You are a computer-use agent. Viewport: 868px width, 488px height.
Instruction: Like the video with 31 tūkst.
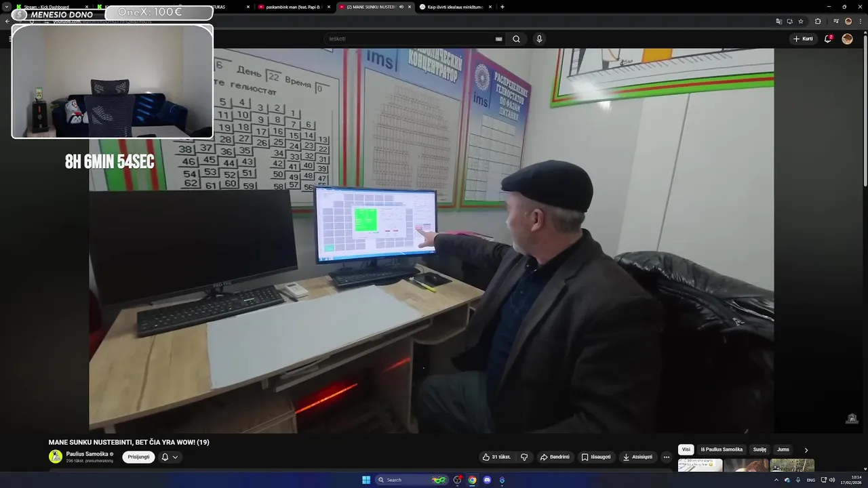(x=496, y=457)
